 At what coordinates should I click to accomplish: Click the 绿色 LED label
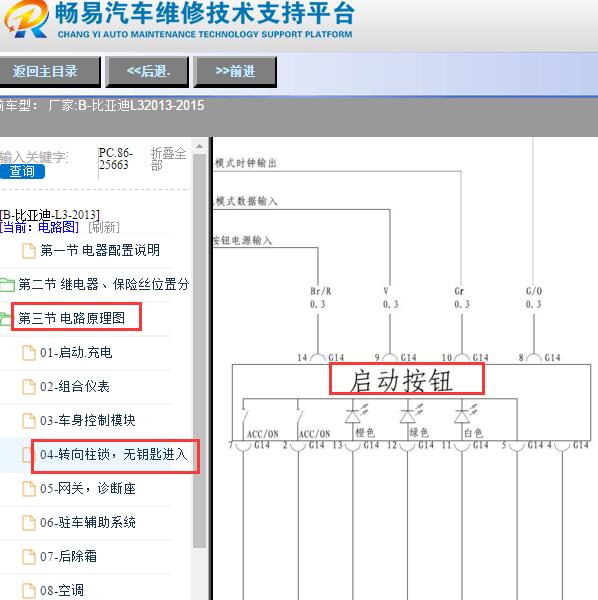point(419,433)
